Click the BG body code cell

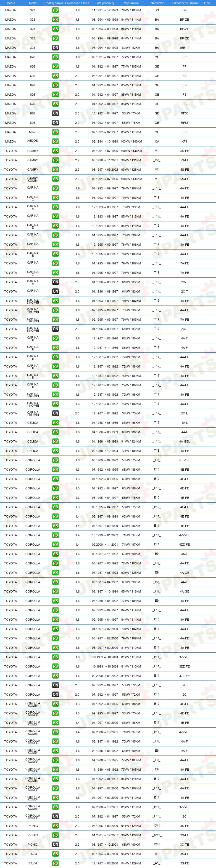(157, 10)
